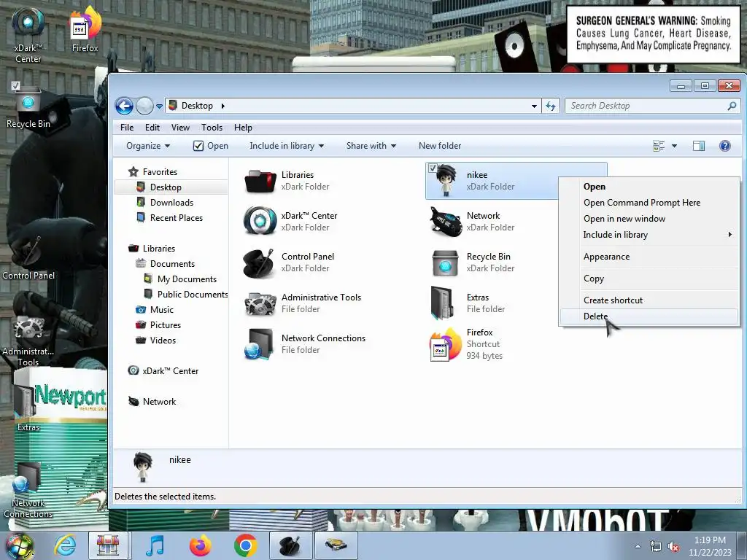Select Documents under Libraries
The width and height of the screenshot is (747, 560).
166,264
